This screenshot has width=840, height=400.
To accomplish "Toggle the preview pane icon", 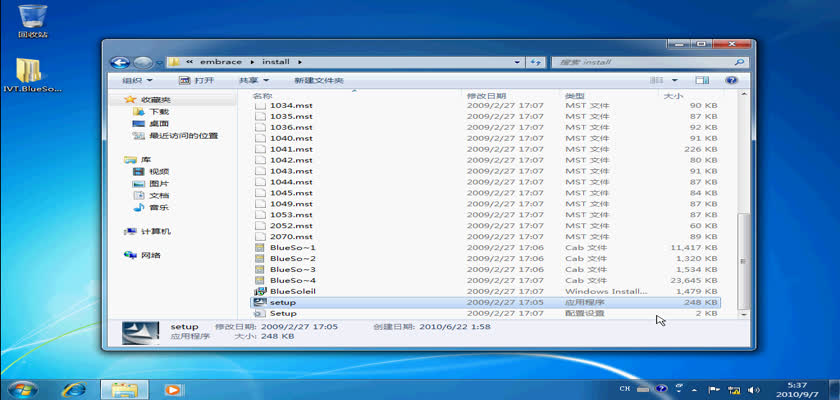I will tap(702, 80).
